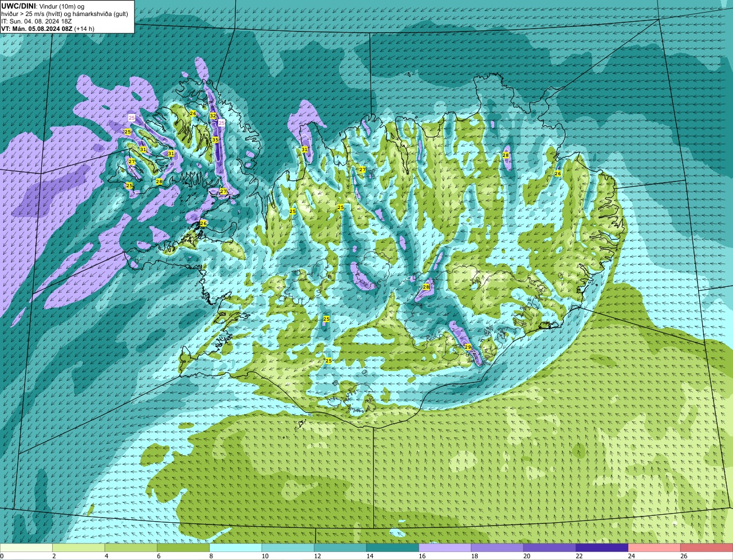Pick the 4–6 m/s green legend swatch
Image resolution: width=733 pixels, height=560 pixels.
pos(131,547)
